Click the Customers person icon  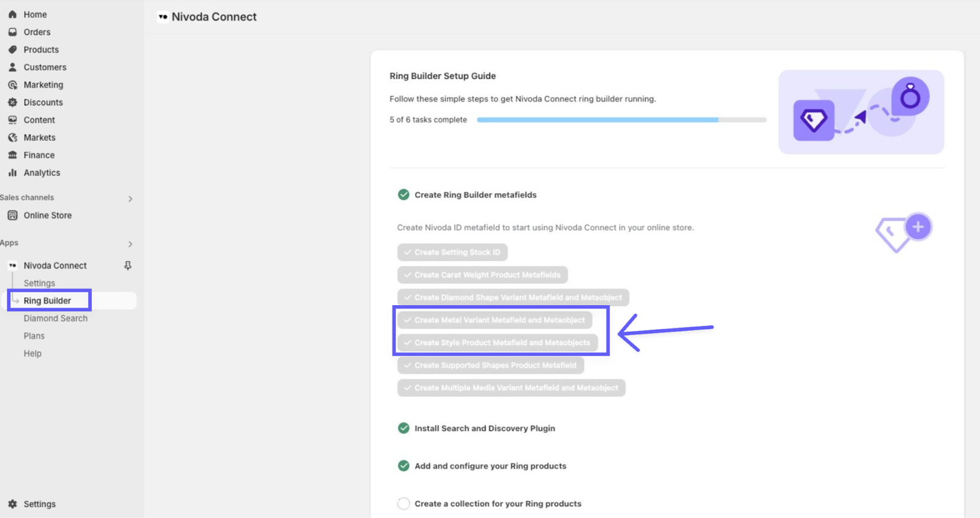pos(12,67)
